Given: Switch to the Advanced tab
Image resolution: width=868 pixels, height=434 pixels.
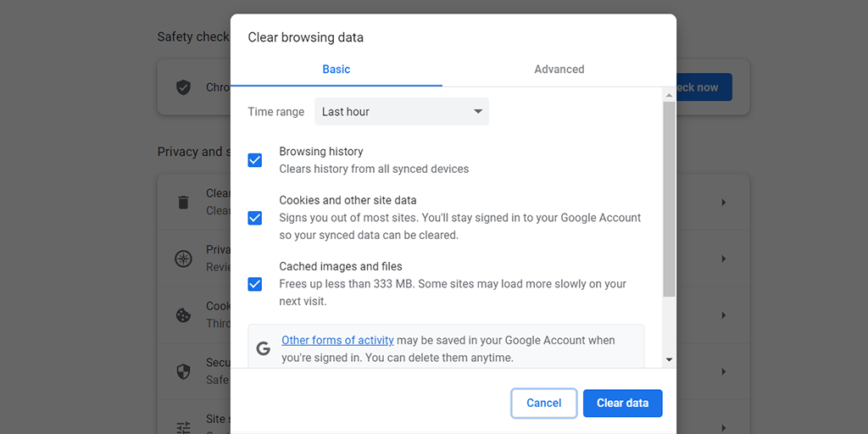Looking at the screenshot, I should [559, 70].
